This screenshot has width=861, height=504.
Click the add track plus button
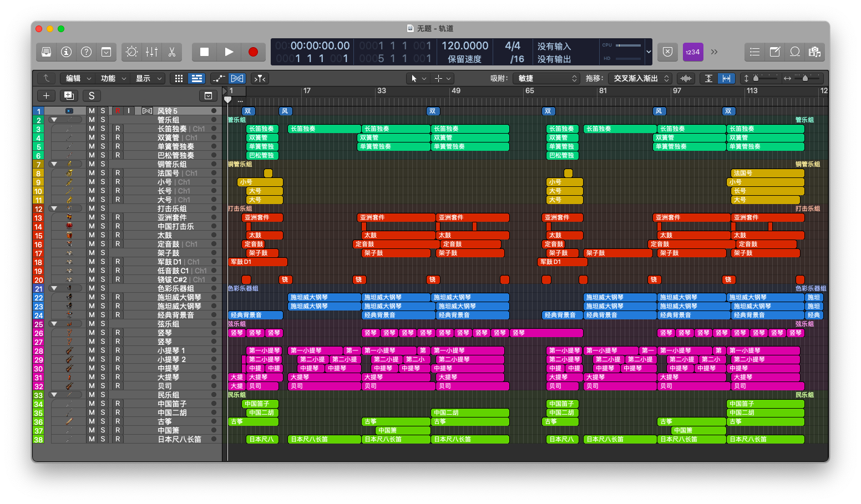(47, 95)
